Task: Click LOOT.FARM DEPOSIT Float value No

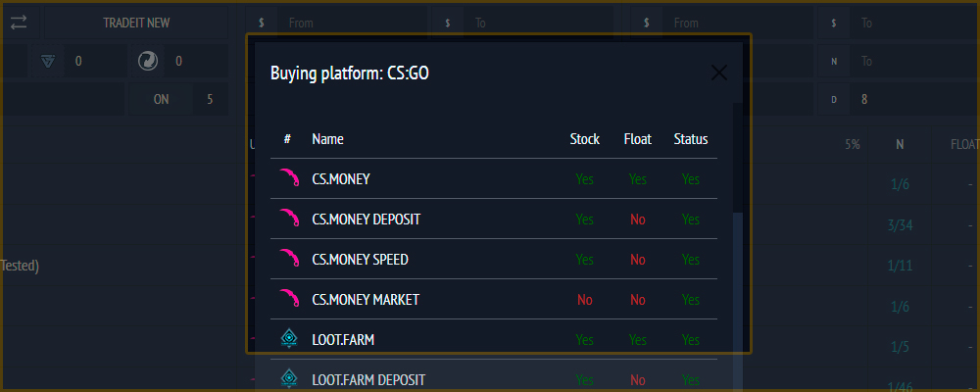Action: pos(638,379)
